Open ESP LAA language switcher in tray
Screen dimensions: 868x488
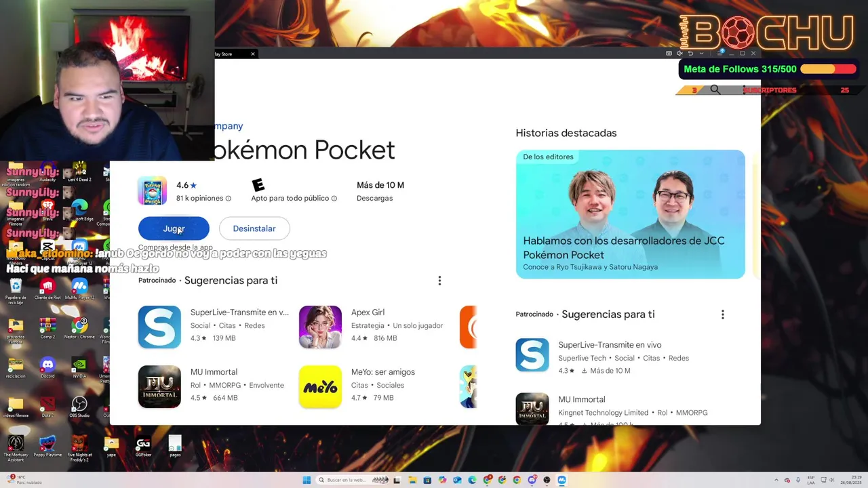point(811,480)
